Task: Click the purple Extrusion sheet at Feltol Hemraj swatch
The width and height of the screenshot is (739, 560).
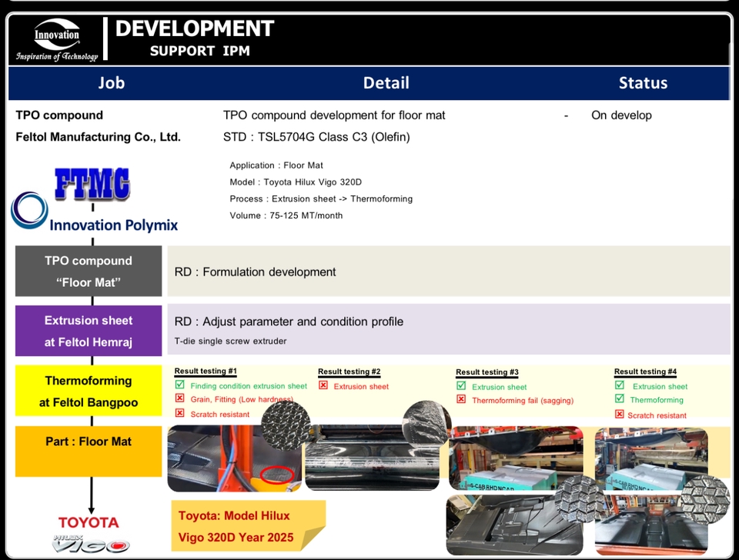Action: (x=89, y=331)
